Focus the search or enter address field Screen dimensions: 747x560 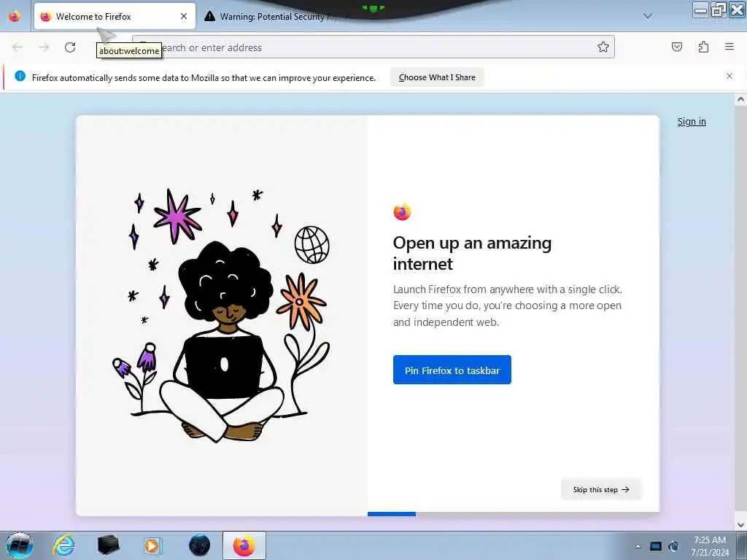[373, 47]
